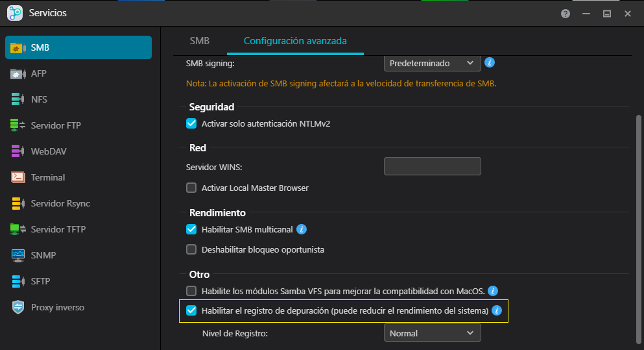
Task: Click the Servidor WINS input field
Action: pyautogui.click(x=432, y=166)
